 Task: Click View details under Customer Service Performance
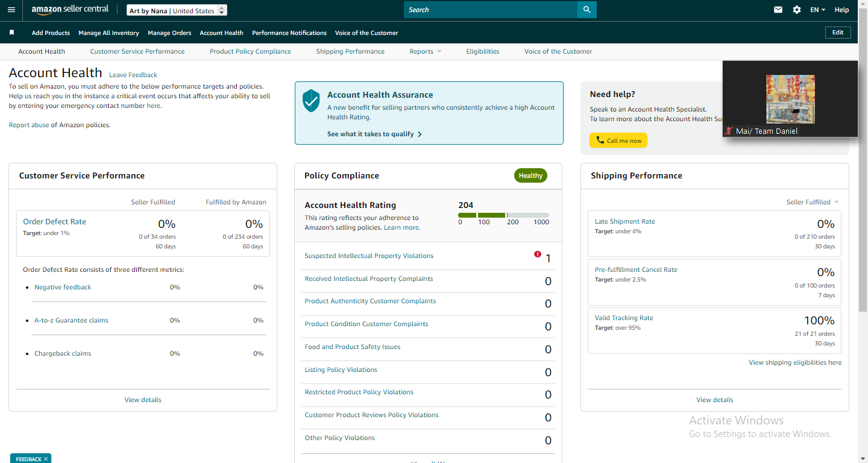point(143,400)
